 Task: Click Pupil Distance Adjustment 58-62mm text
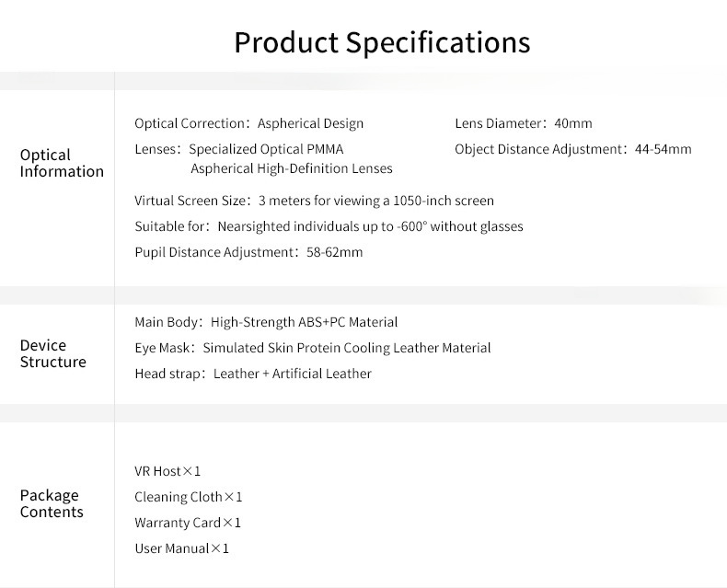pos(248,252)
